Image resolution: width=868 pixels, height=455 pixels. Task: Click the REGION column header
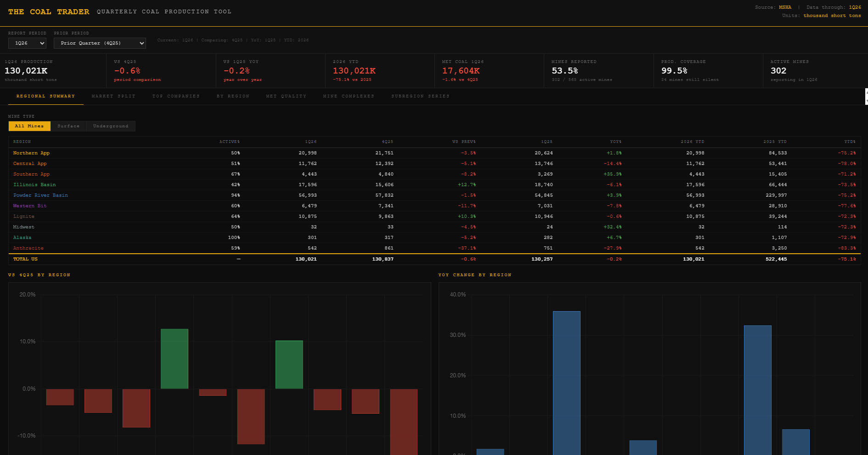(22, 142)
